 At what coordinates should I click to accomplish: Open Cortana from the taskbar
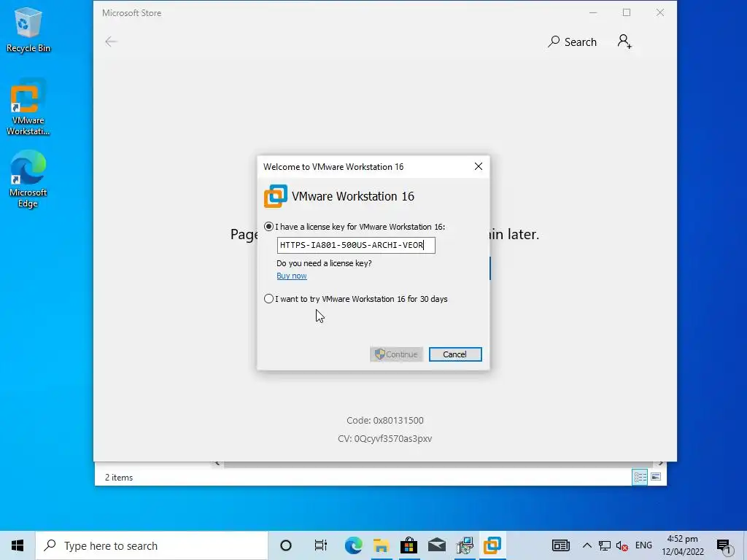[286, 545]
